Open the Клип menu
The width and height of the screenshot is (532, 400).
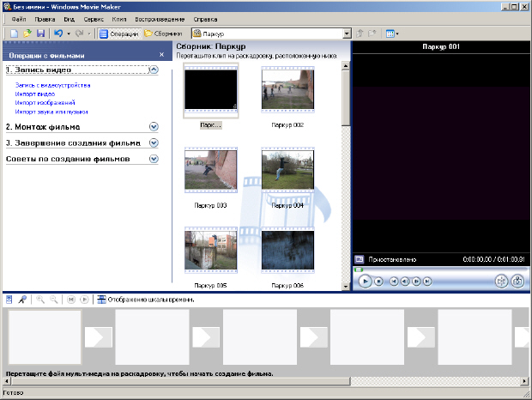pos(119,19)
